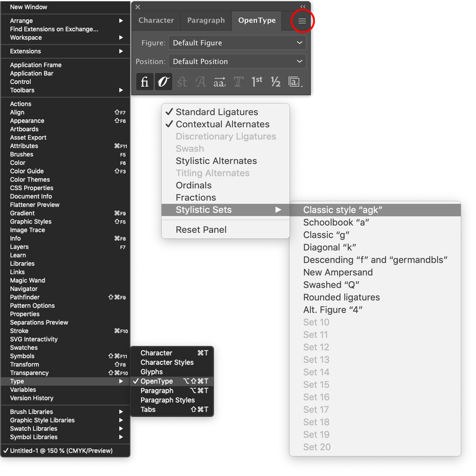Open the Layers panel from menu
This screenshot has height=476, width=476.
pyautogui.click(x=65, y=247)
